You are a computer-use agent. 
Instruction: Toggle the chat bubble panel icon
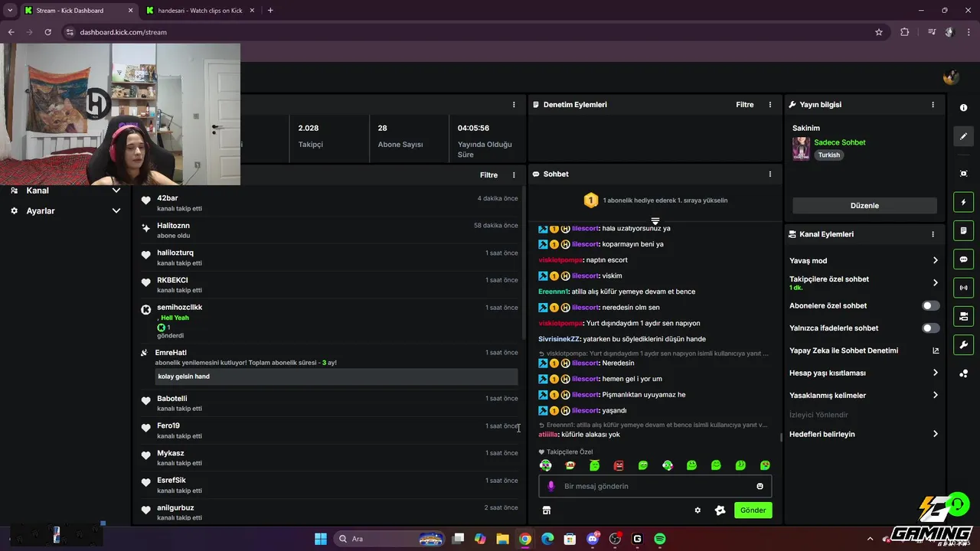pos(963,259)
